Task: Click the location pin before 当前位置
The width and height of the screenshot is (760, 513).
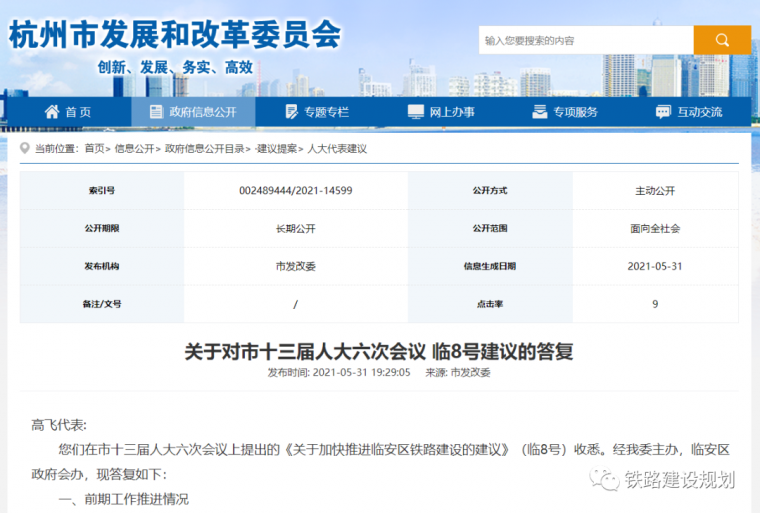Action: tap(25, 149)
